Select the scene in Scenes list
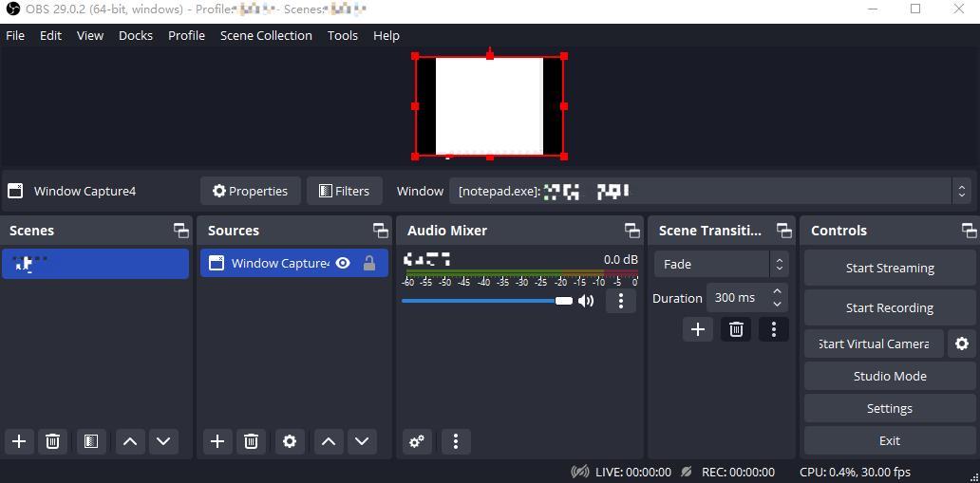Image resolution: width=980 pixels, height=483 pixels. point(96,264)
